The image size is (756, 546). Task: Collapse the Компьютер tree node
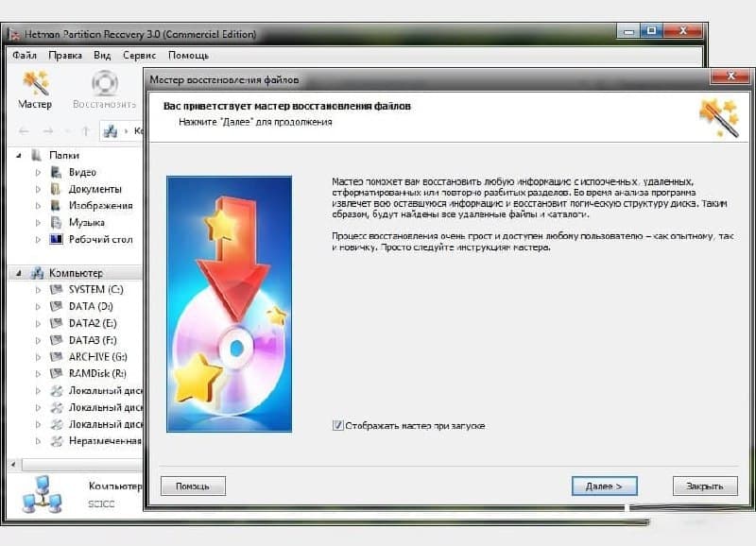(x=19, y=273)
